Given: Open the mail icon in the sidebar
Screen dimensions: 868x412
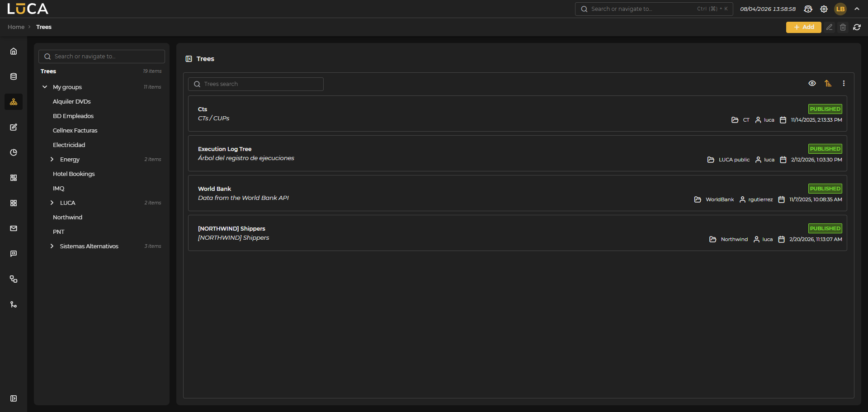Looking at the screenshot, I should coord(14,228).
